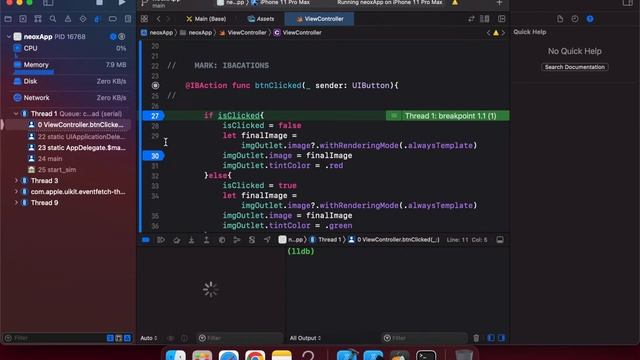This screenshot has width=640, height=360.
Task: Open the Auto variables scope dropdown
Action: coord(149,338)
